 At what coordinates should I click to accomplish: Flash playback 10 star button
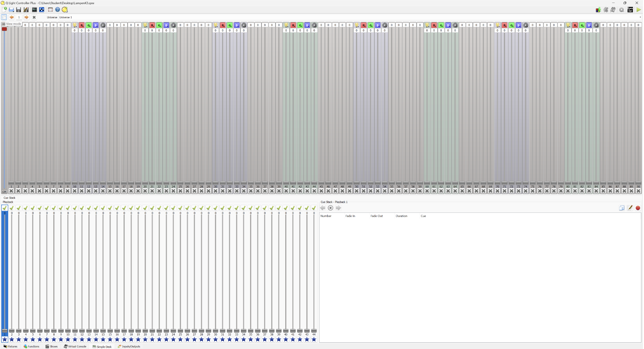[68, 339]
